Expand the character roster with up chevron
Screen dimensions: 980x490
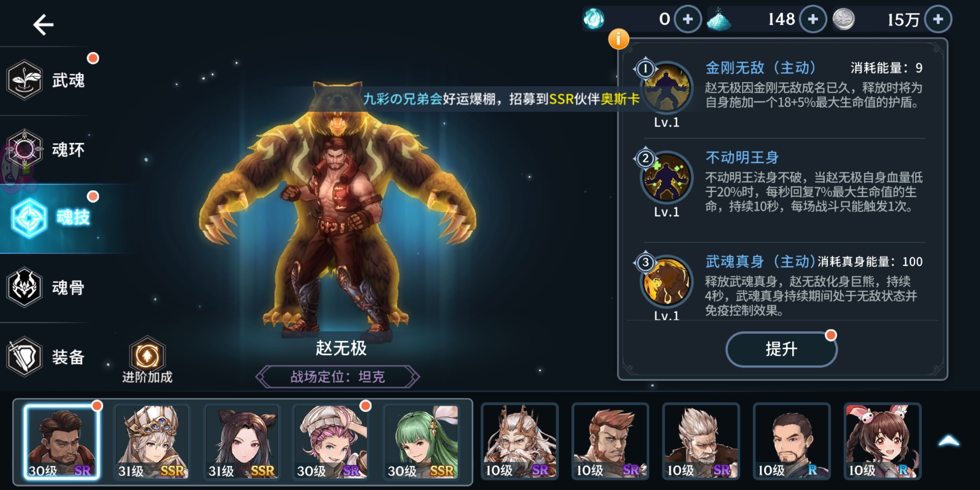(949, 441)
